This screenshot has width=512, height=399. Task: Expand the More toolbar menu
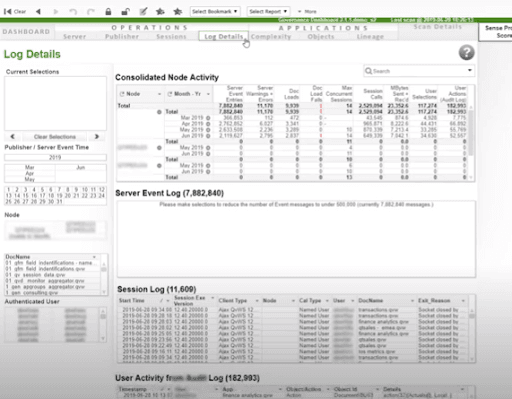tap(307, 12)
